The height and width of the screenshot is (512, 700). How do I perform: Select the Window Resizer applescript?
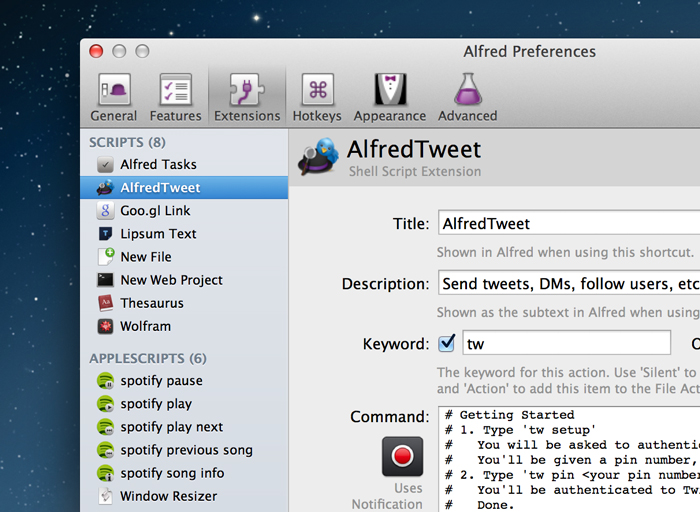184,496
